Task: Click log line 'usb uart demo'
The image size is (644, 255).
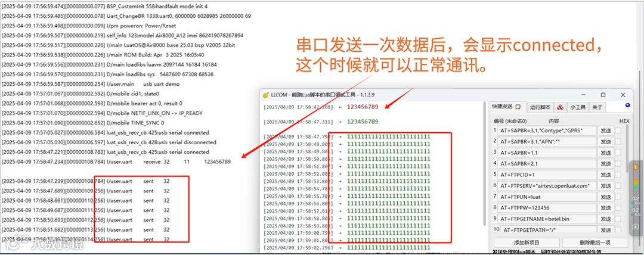Action: 91,84
